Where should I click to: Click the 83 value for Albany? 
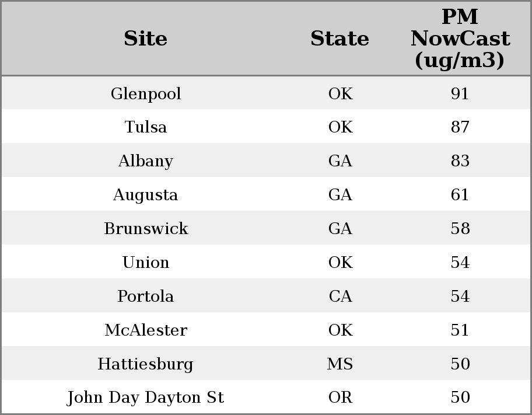460,161
